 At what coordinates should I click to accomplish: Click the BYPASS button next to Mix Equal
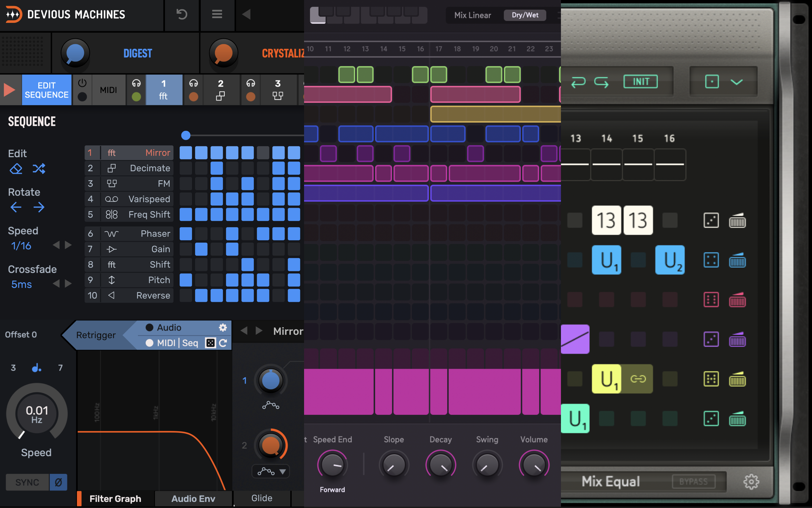[x=693, y=482]
